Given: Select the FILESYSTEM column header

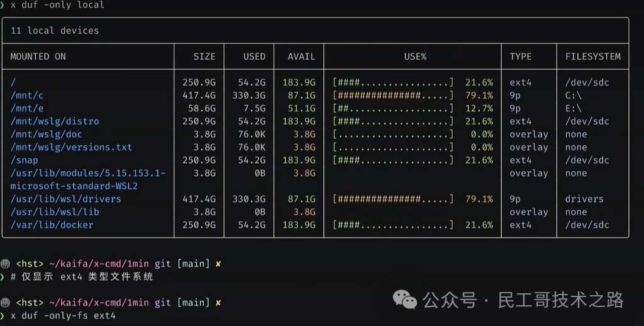Looking at the screenshot, I should point(592,57).
